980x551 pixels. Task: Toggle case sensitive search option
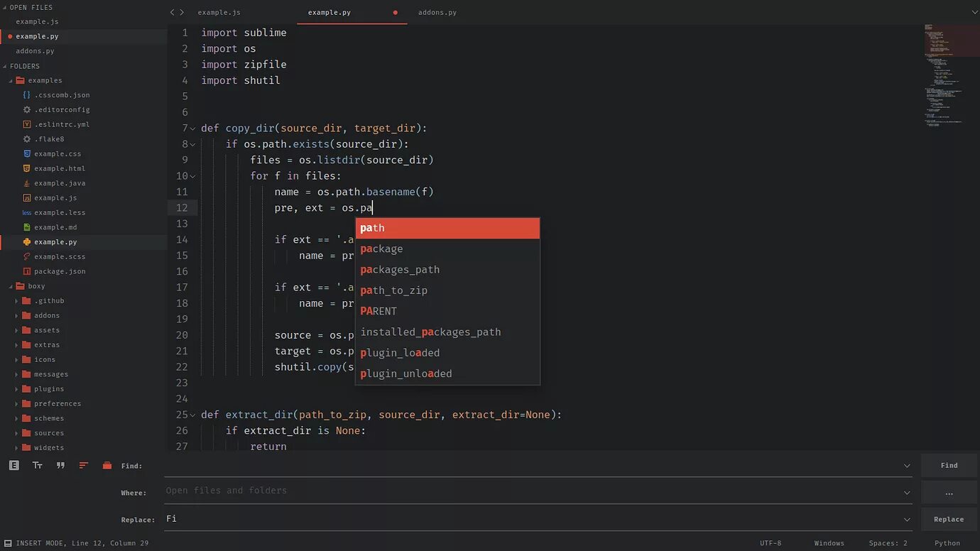pyautogui.click(x=38, y=465)
